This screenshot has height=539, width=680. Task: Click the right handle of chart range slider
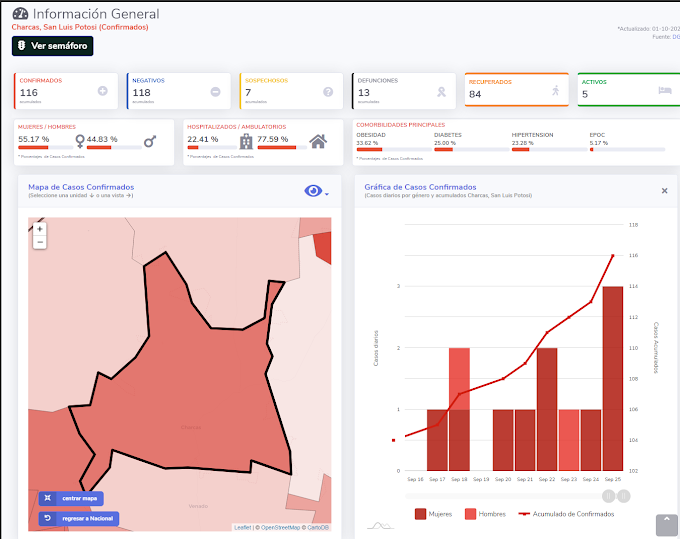624,496
